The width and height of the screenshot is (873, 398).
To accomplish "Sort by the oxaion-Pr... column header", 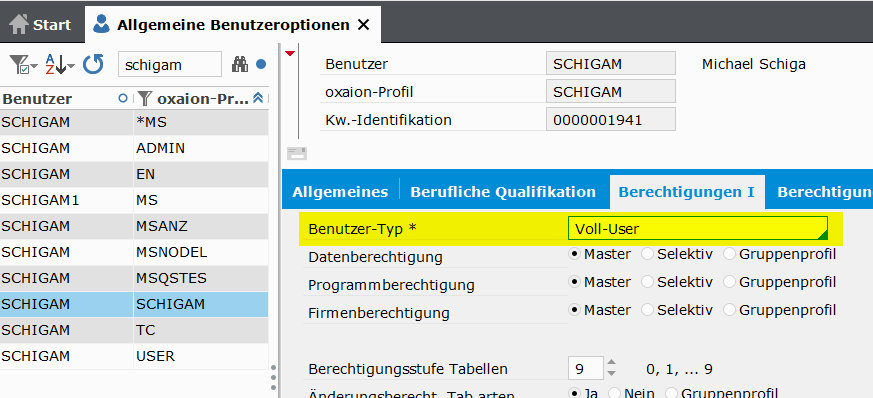I will 203,99.
